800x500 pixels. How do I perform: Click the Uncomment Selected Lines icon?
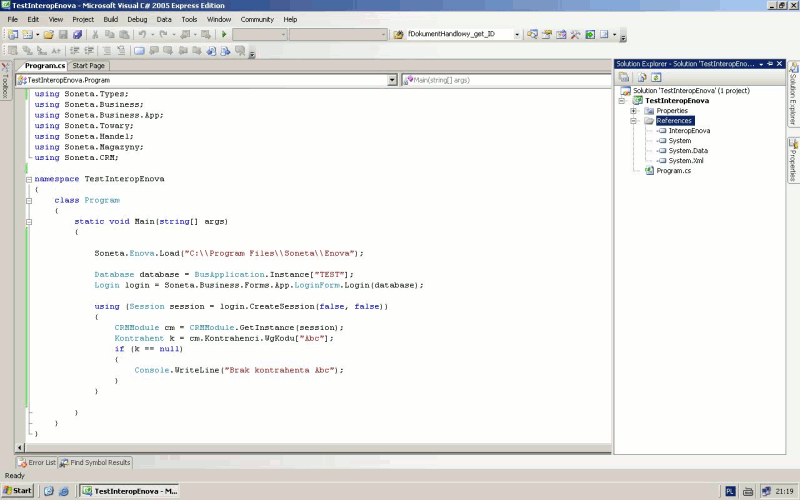click(x=121, y=51)
